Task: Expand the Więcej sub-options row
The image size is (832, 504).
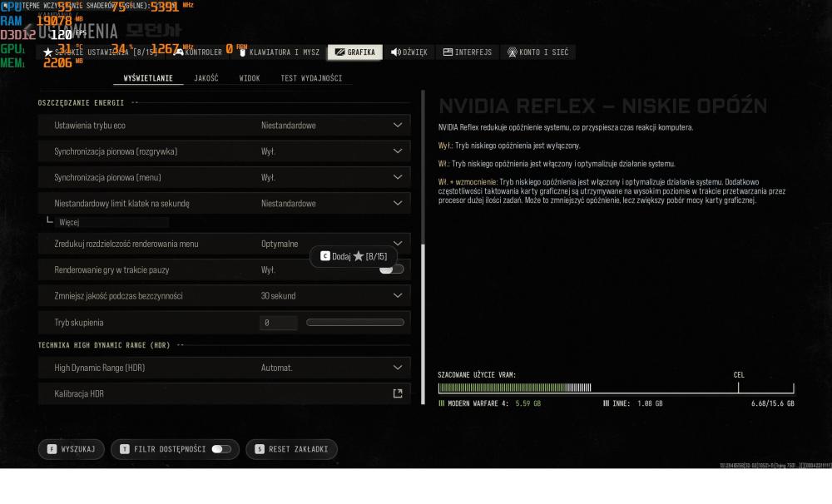Action: pos(111,222)
